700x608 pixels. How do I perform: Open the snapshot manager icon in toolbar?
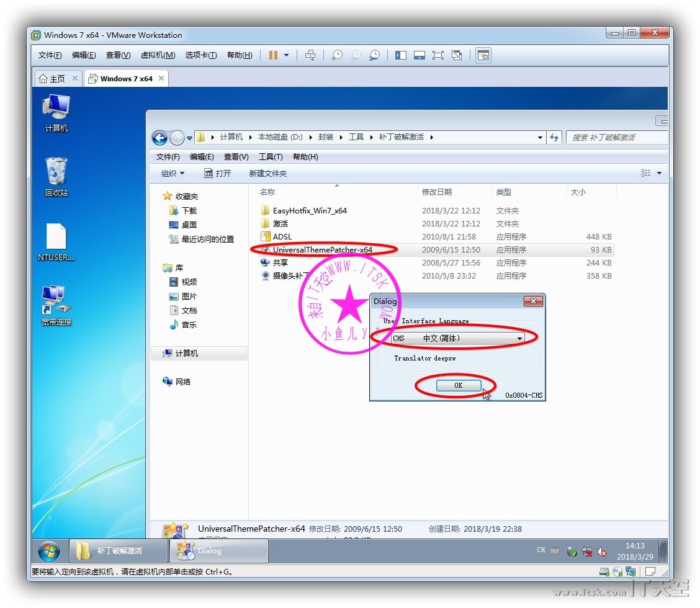click(x=374, y=55)
